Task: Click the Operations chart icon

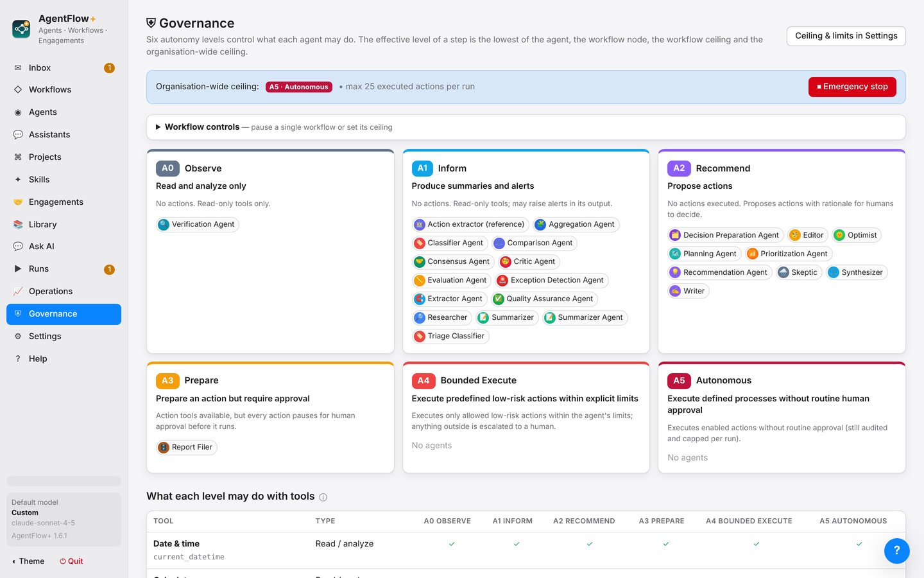Action: tap(18, 292)
